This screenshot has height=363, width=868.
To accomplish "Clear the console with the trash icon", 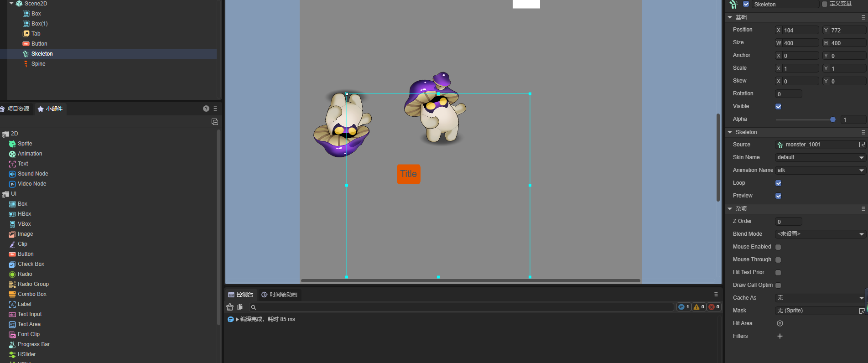I will pos(230,307).
